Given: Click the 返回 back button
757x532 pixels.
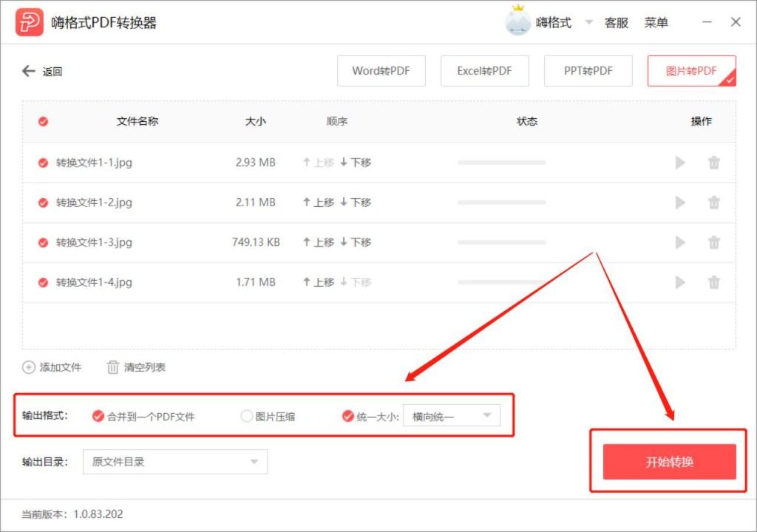Looking at the screenshot, I should pos(42,70).
